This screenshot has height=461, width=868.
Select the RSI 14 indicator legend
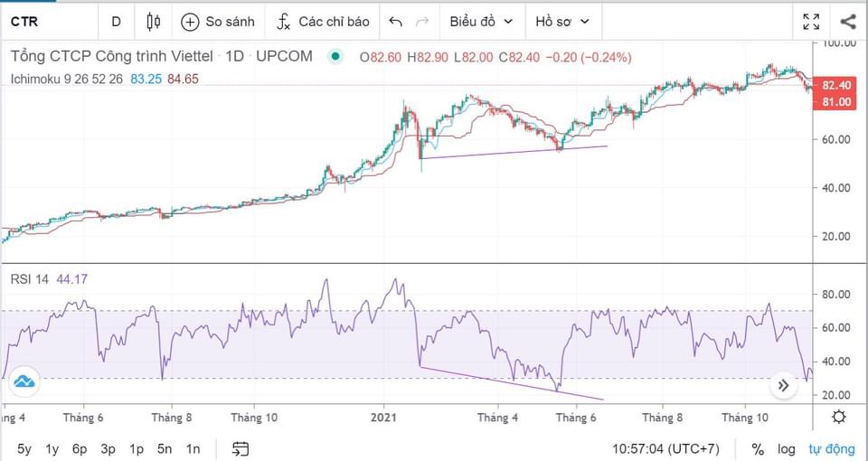pyautogui.click(x=30, y=279)
